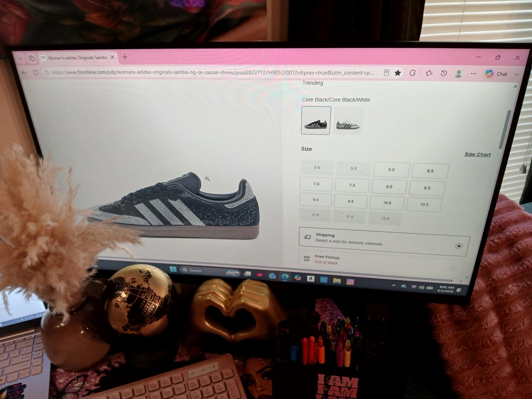This screenshot has width=532, height=399.
Task: Select the Core Black colorway thumbnail
Action: click(x=316, y=120)
